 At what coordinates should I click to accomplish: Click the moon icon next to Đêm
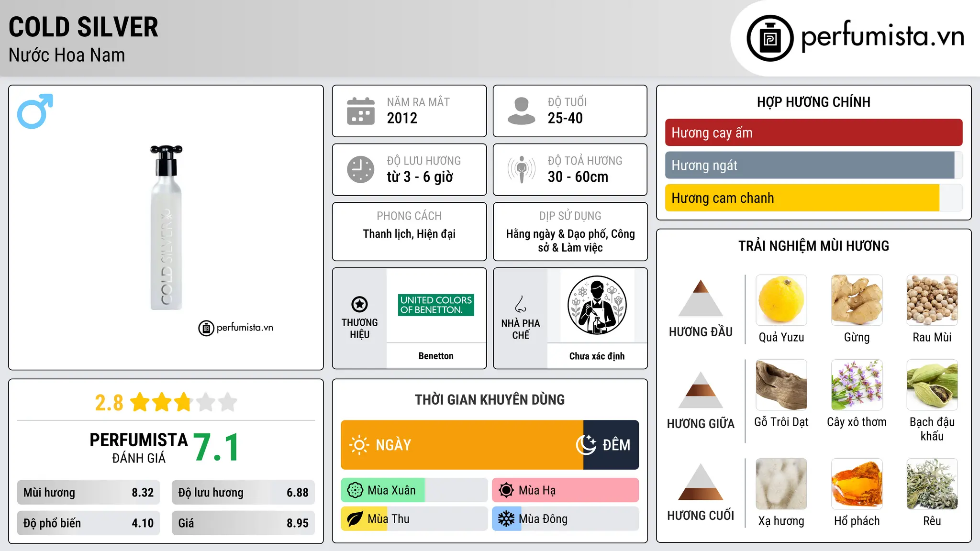(x=586, y=445)
